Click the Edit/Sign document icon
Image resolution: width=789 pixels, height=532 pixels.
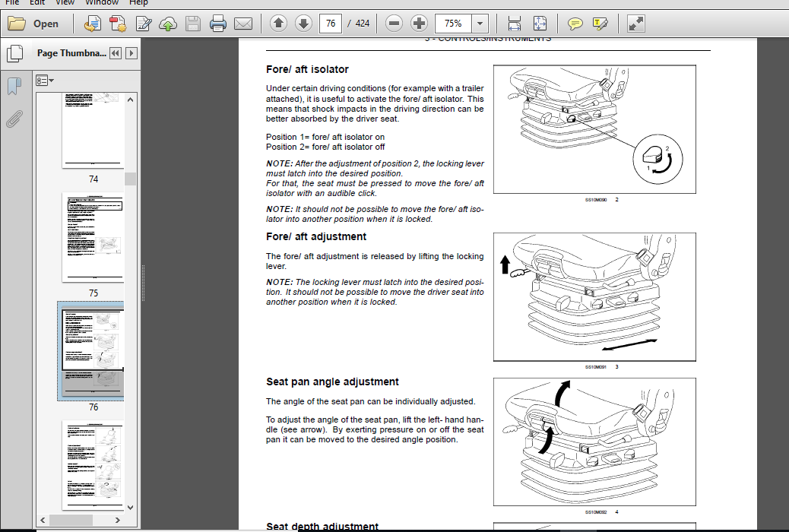pyautogui.click(x=144, y=24)
